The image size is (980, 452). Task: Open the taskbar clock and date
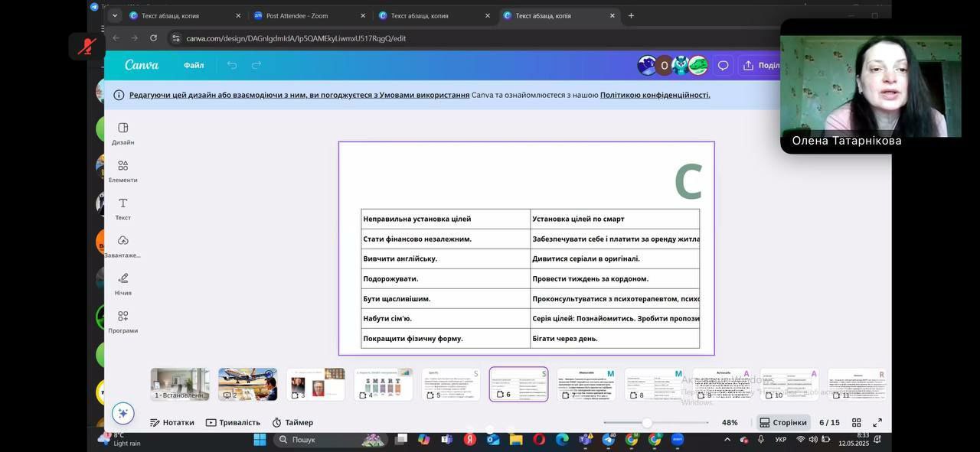tap(853, 439)
